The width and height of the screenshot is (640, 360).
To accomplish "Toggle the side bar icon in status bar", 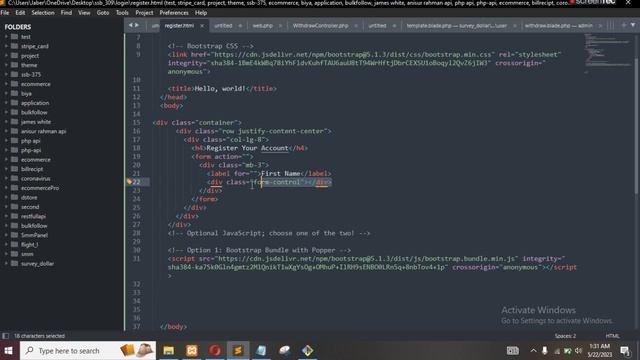I will [5, 336].
